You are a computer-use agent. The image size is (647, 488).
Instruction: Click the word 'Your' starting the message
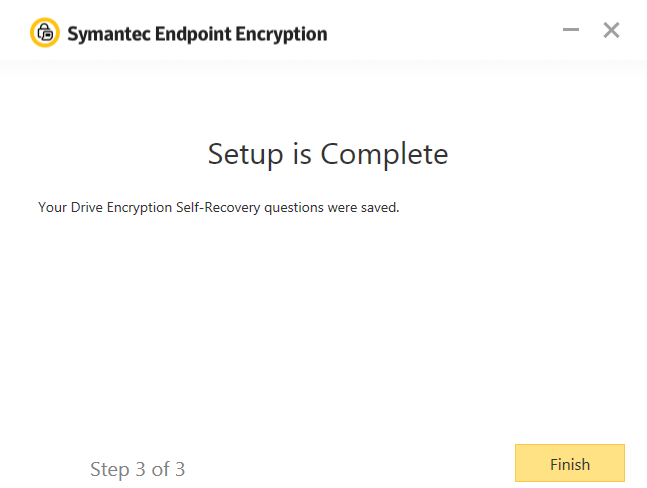[51, 208]
